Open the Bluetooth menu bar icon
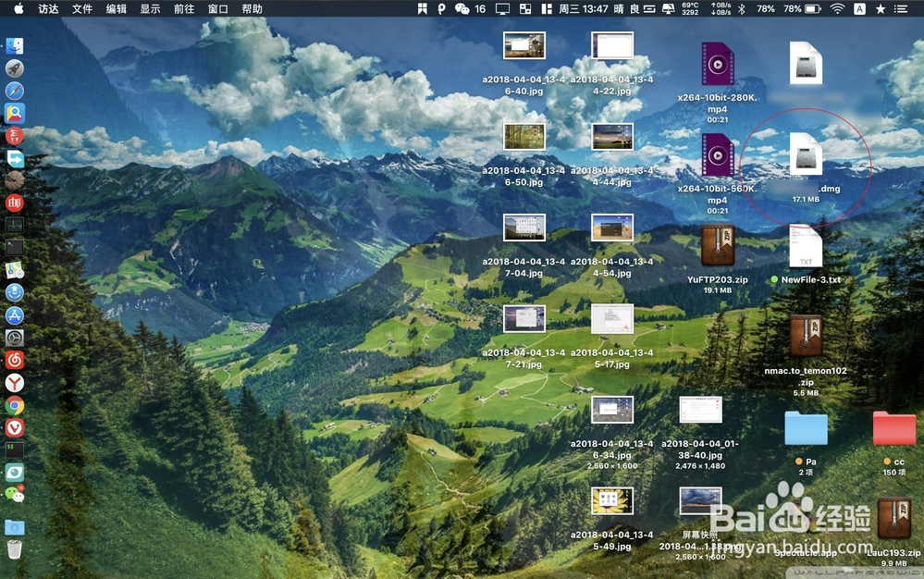 click(x=740, y=8)
